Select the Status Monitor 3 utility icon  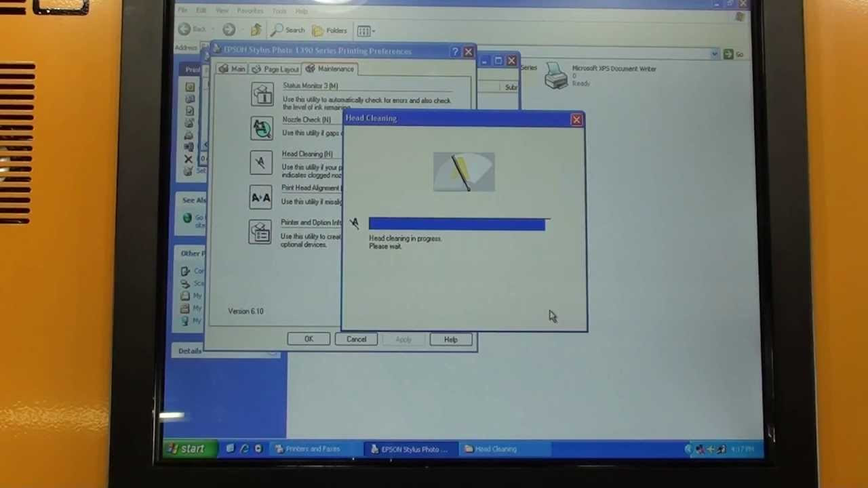262,94
